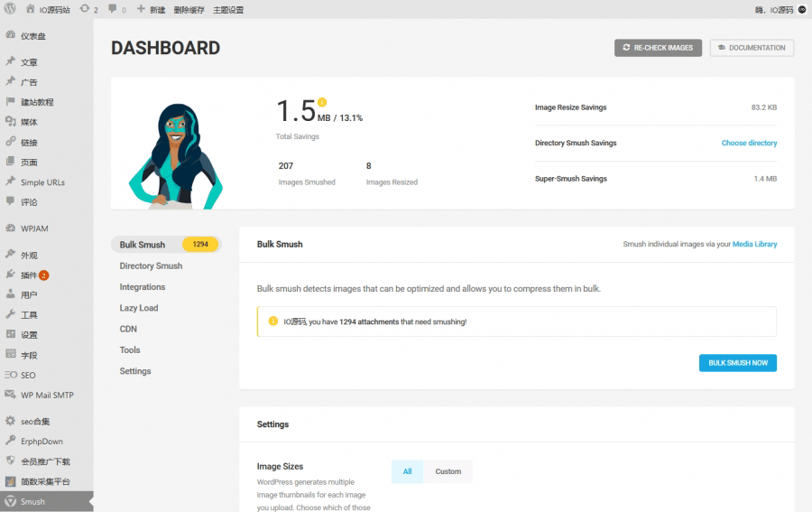812x512 pixels.
Task: Click the Smush shield icon in sidebar
Action: (x=10, y=501)
